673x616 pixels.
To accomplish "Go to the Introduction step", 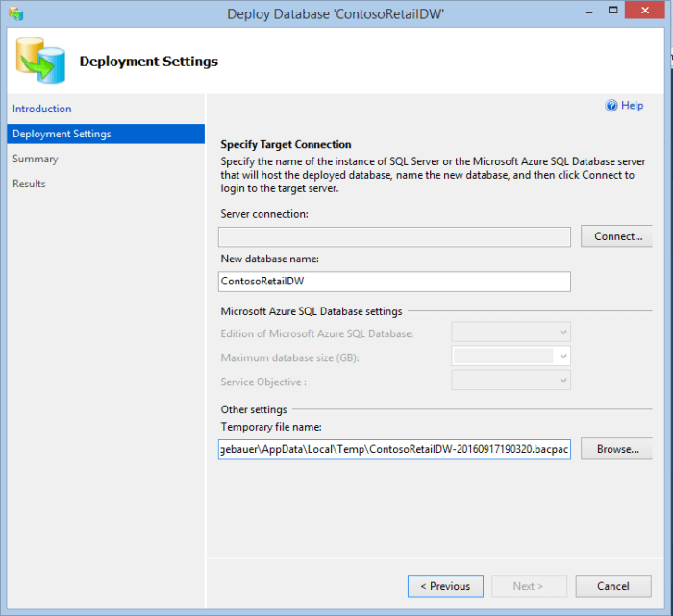I will click(42, 109).
